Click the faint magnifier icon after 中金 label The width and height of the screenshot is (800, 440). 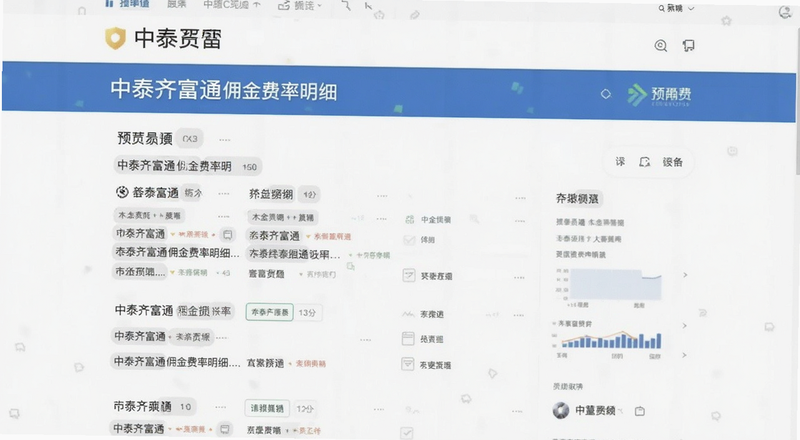click(x=474, y=219)
